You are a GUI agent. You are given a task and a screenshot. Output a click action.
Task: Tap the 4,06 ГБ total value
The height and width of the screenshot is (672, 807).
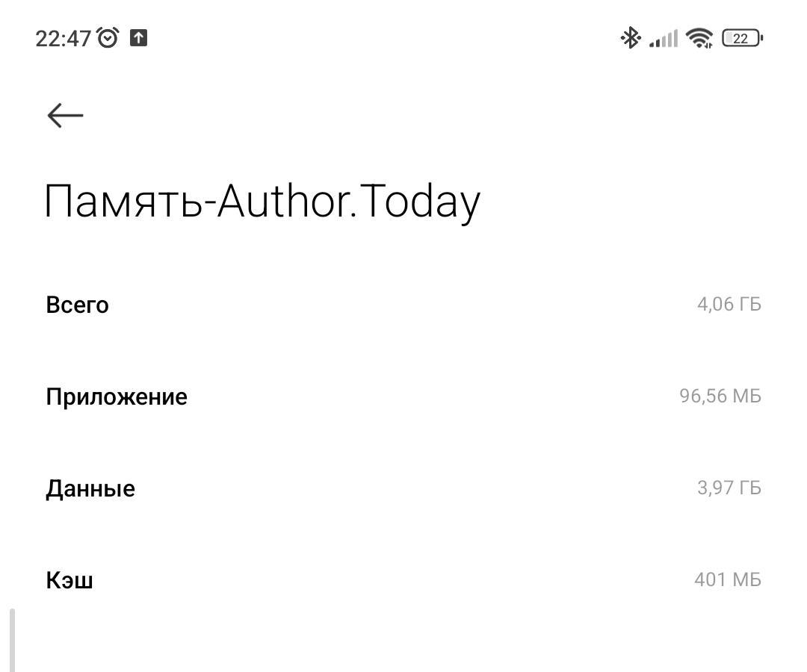pyautogui.click(x=729, y=305)
